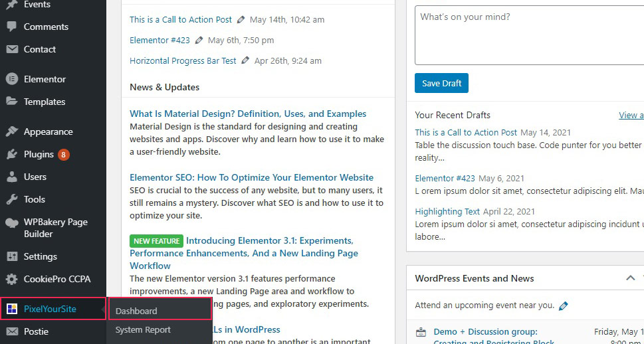Click the 'Apr 26th, 9:24 am' timestamp
This screenshot has width=644, height=344.
288,60
